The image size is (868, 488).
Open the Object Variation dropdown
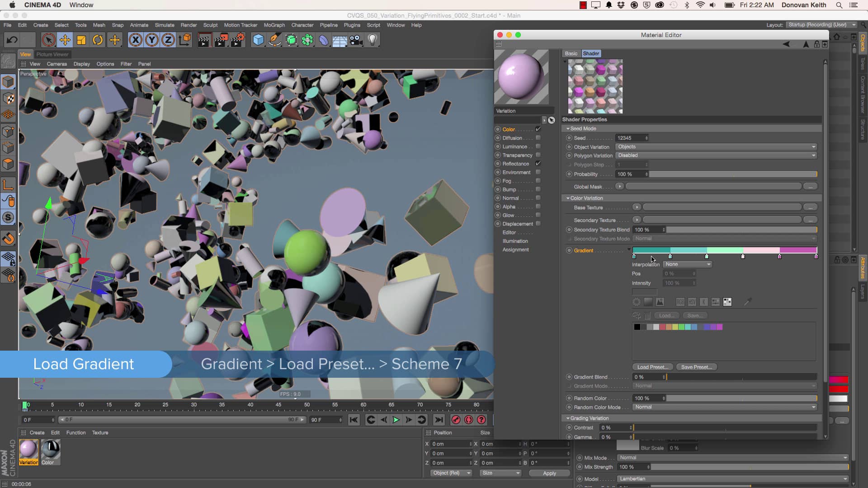click(716, 147)
